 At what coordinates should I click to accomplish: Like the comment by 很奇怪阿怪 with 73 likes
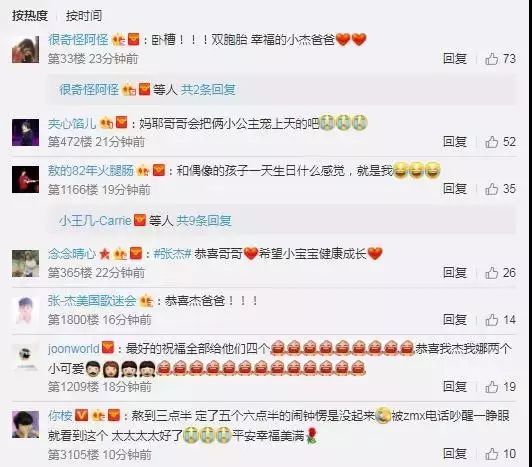(x=491, y=59)
